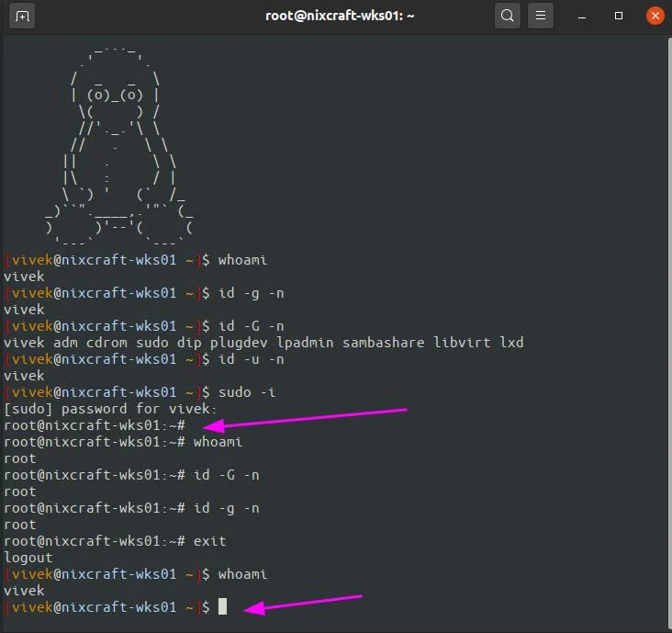Open the hamburger menu
The width and height of the screenshot is (672, 633).
pos(541,16)
